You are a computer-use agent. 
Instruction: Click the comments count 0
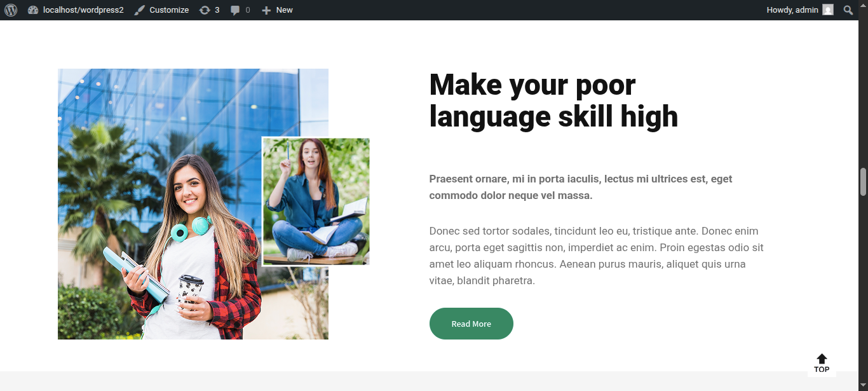[248, 10]
